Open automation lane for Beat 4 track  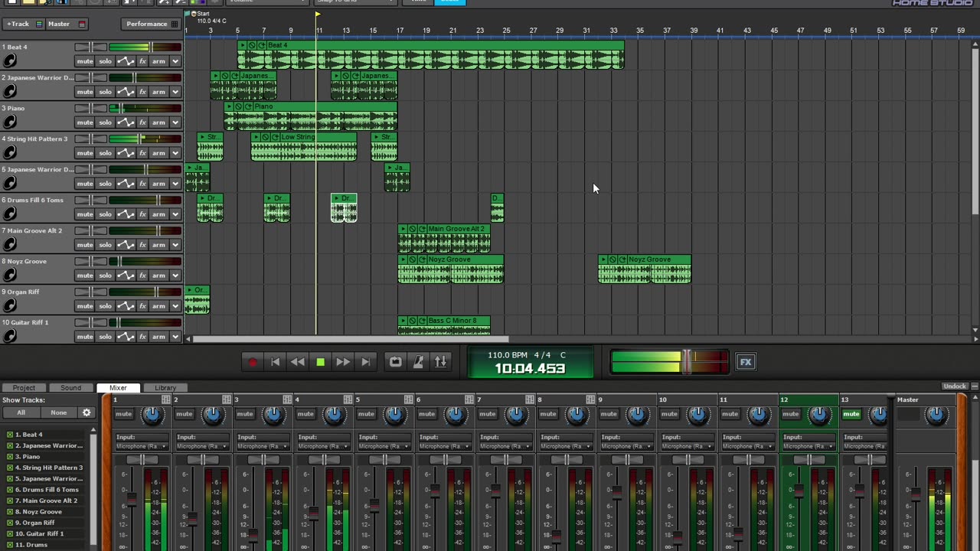click(126, 61)
